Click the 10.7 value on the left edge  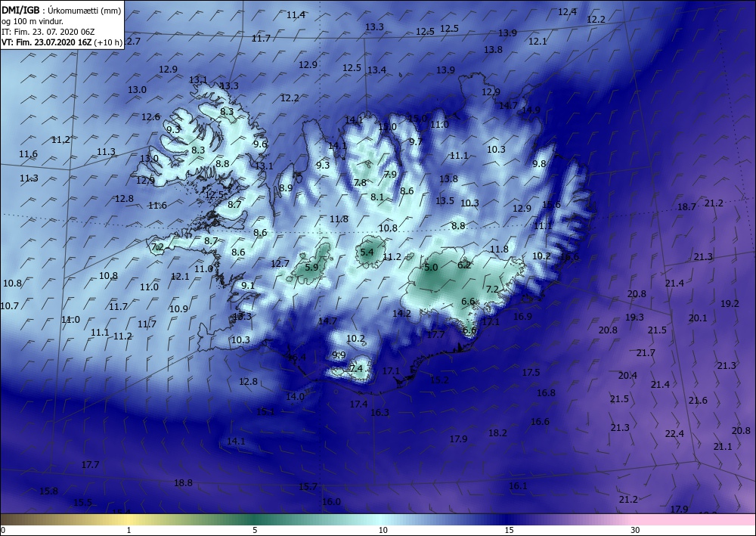click(x=10, y=305)
